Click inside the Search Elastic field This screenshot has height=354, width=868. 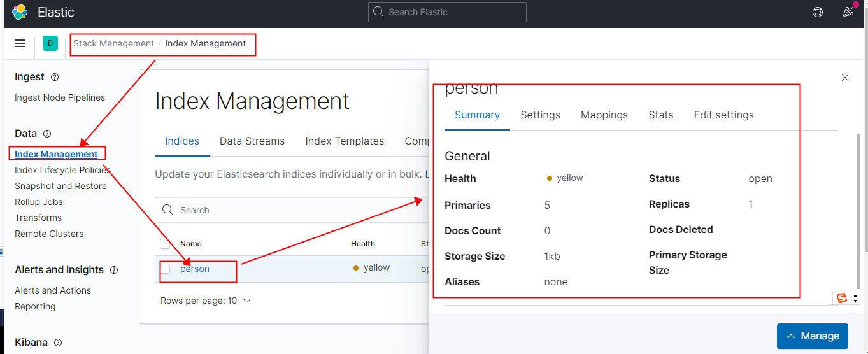(x=447, y=12)
